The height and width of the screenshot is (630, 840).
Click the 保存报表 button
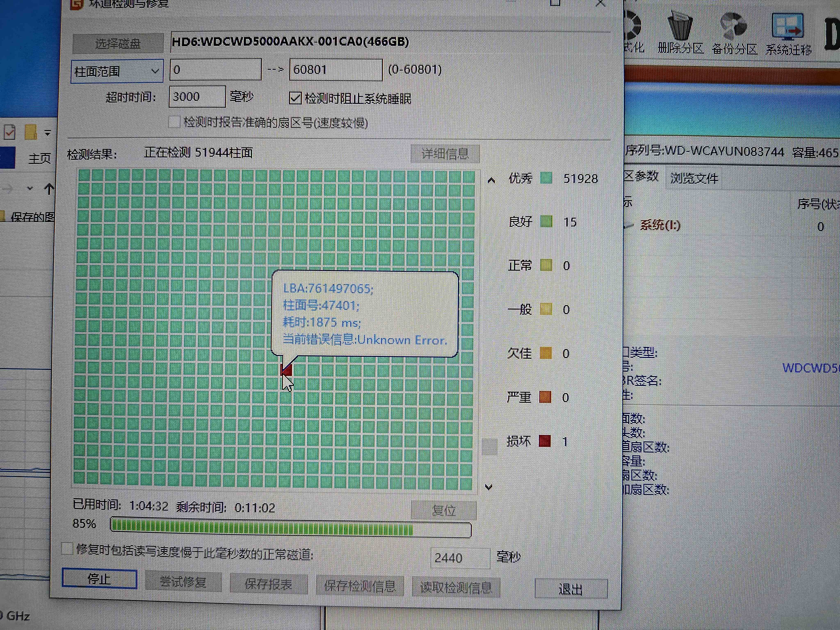tap(268, 584)
